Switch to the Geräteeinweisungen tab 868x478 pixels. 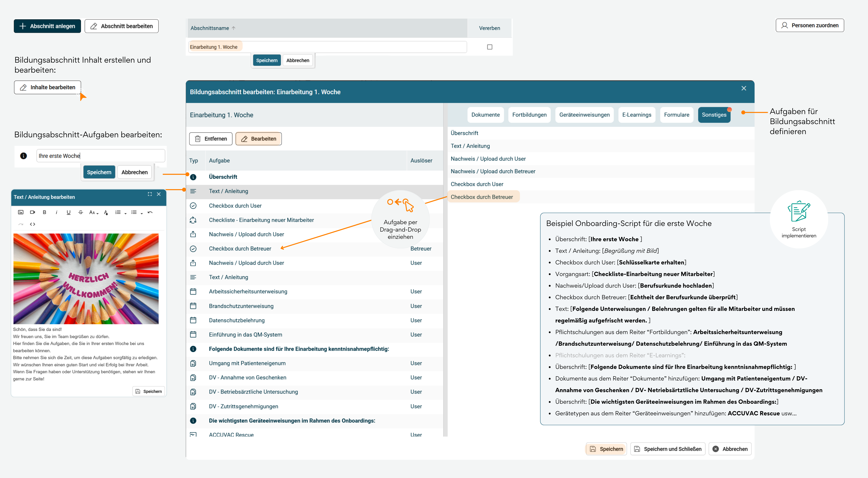click(x=584, y=114)
